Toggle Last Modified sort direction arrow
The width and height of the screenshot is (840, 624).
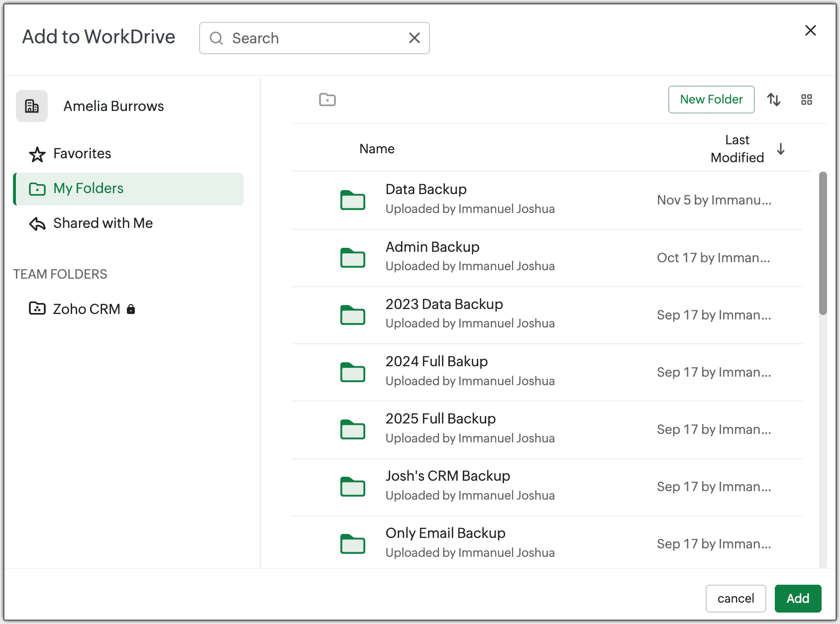tap(781, 149)
